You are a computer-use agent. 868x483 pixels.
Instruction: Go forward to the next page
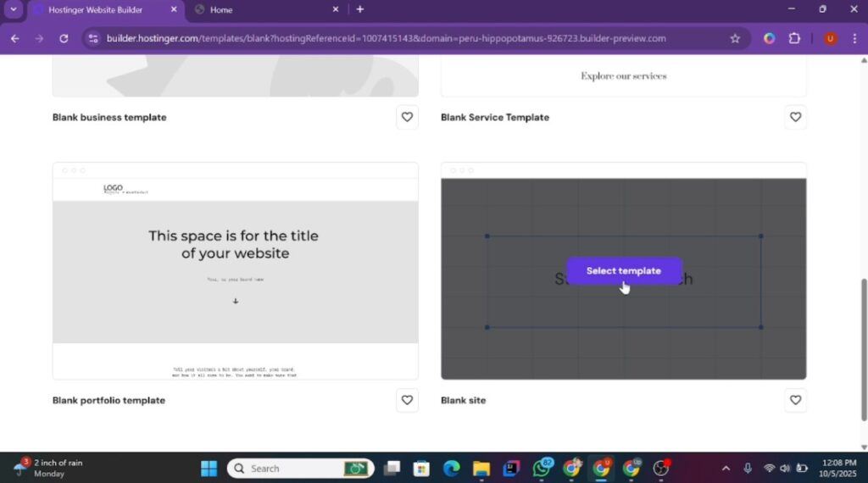click(39, 38)
